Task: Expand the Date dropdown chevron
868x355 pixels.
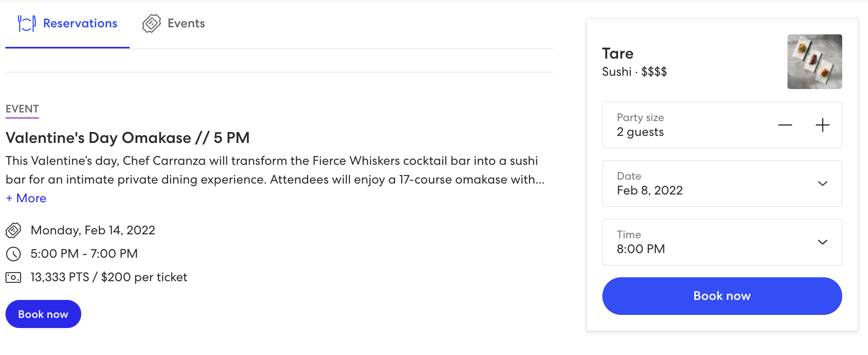Action: tap(822, 184)
